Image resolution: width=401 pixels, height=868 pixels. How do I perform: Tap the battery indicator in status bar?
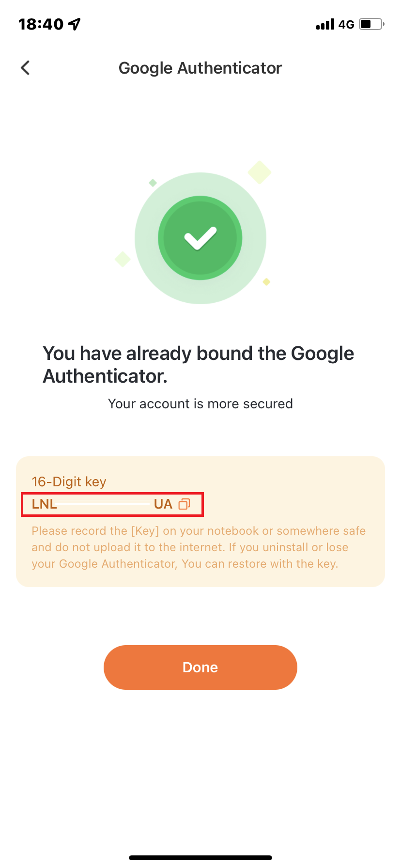[371, 24]
